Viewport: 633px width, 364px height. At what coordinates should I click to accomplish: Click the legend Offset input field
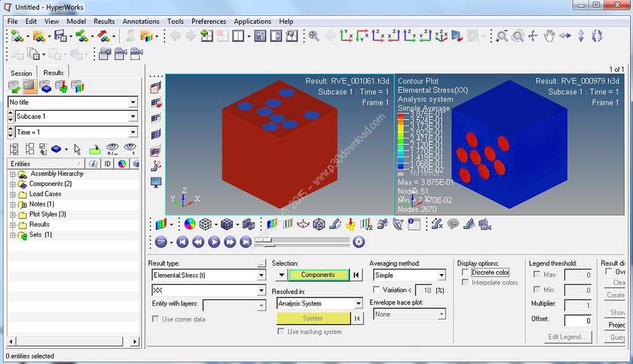tap(578, 320)
